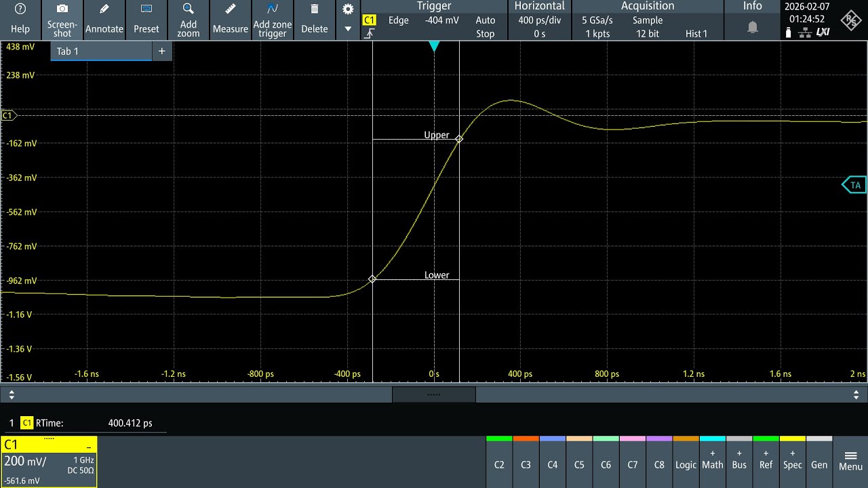Enable channel C7

pos(633,462)
